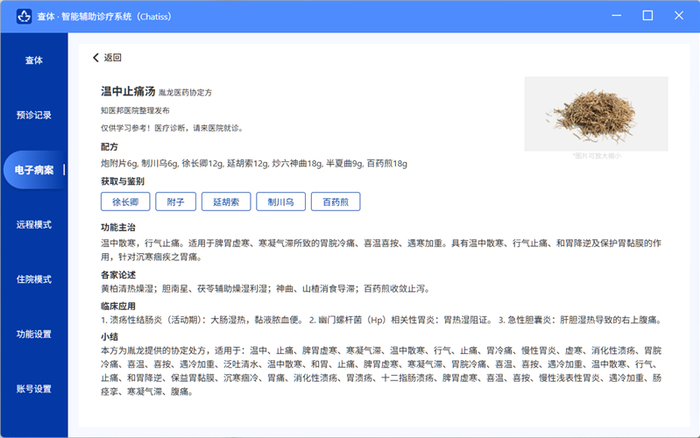This screenshot has height=438, width=700.
Task: Open 预诊记录 in the sidebar
Action: click(34, 115)
